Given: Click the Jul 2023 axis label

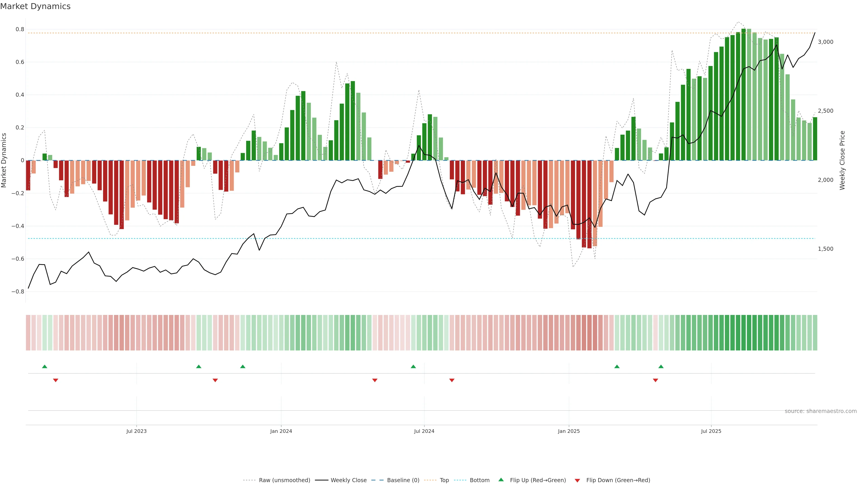Looking at the screenshot, I should pyautogui.click(x=137, y=431).
